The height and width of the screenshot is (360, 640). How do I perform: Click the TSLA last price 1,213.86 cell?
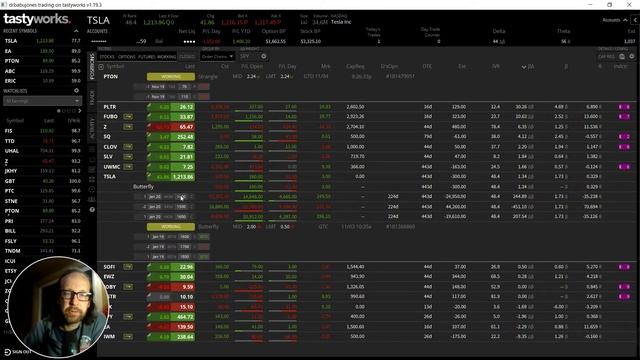182,177
